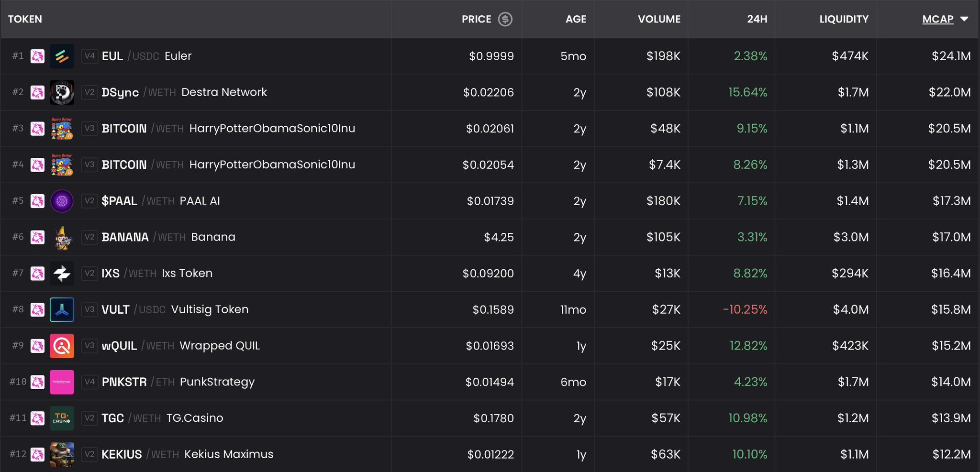Click the Uniswap unicorn icon in row #1
This screenshot has height=472, width=980.
tap(37, 56)
